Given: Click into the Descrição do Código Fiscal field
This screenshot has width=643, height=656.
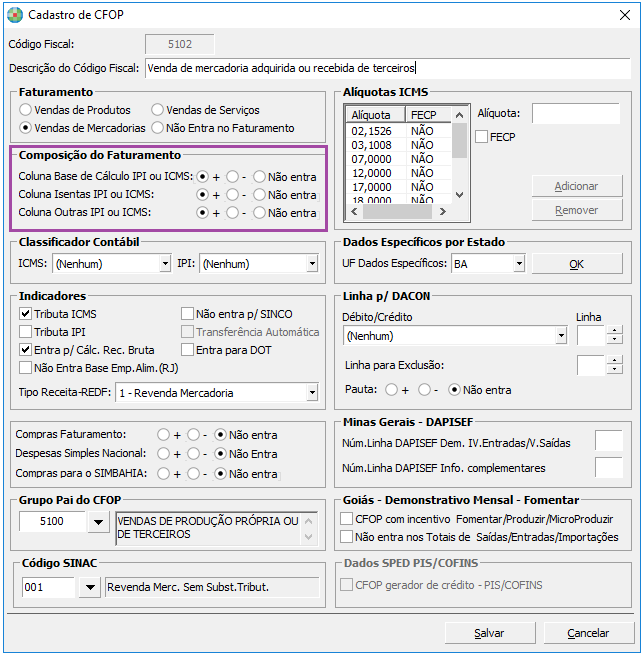Looking at the screenshot, I should [386, 68].
